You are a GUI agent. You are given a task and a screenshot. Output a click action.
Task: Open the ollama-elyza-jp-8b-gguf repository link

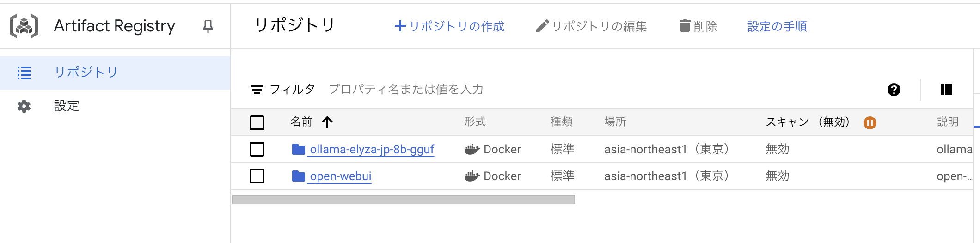coord(372,149)
